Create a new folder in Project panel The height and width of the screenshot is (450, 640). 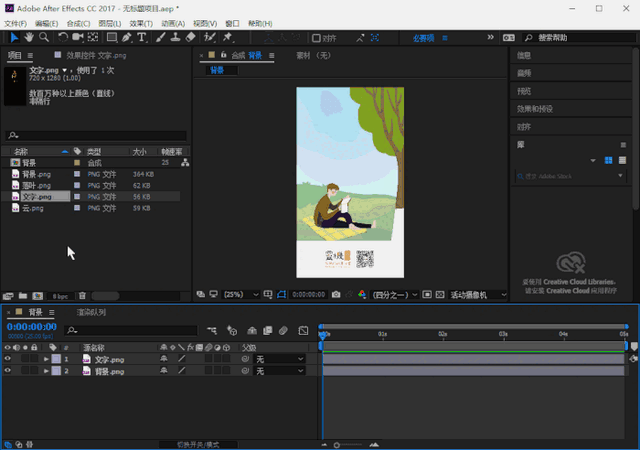pyautogui.click(x=23, y=296)
